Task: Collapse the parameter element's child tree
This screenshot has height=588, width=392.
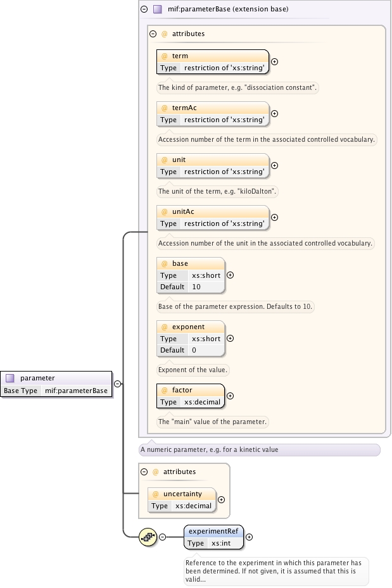Action: (117, 384)
